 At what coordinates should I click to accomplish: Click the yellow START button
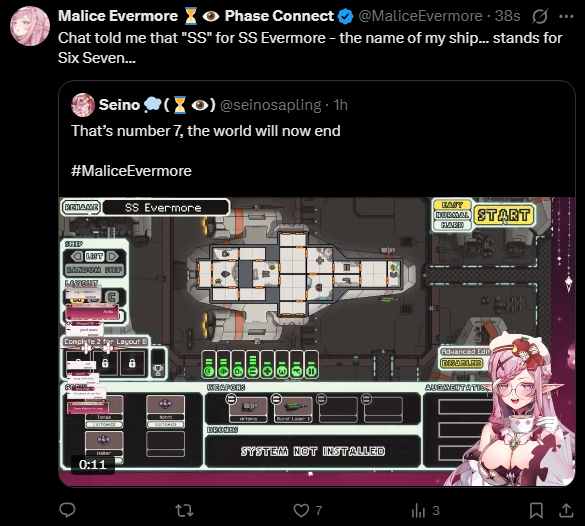pyautogui.click(x=504, y=215)
